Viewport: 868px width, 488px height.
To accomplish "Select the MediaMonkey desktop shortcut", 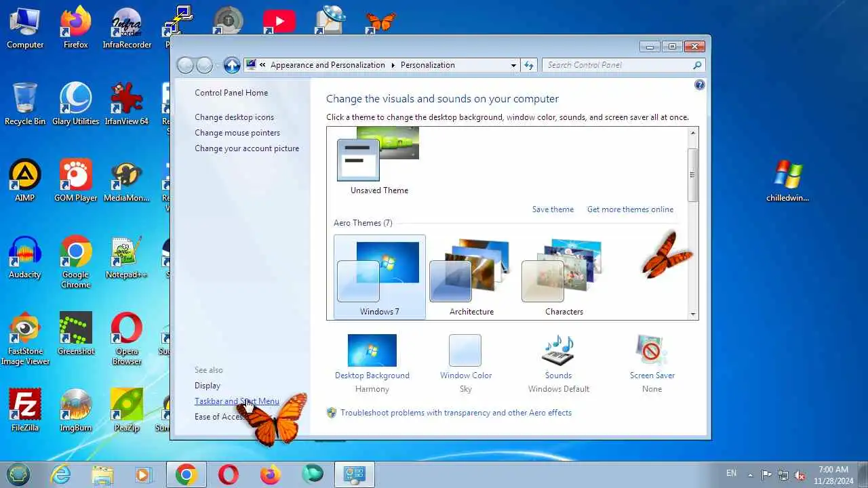I will (x=126, y=181).
